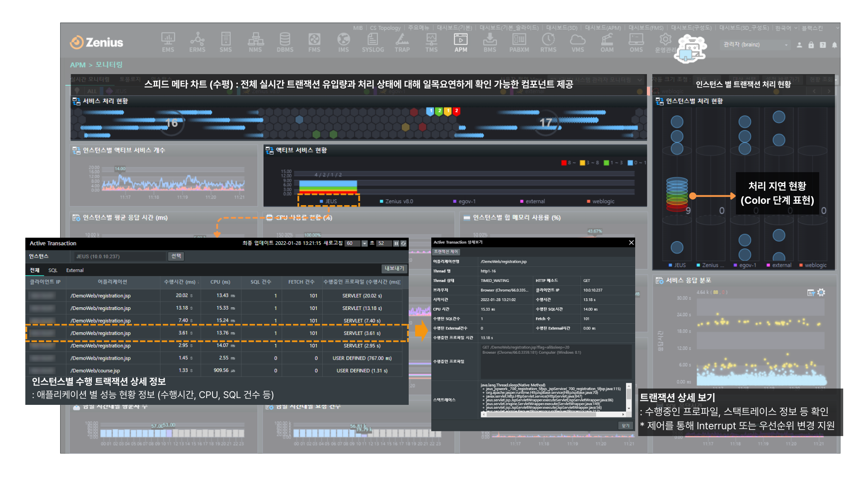
Task: Click the 선택 instance select button
Action: (x=176, y=256)
